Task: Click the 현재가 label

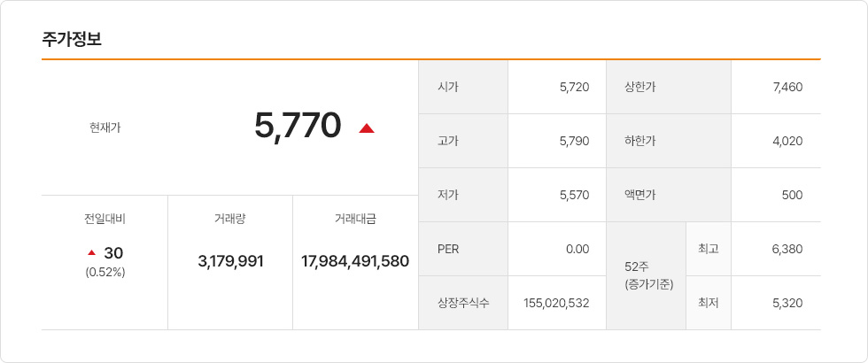Action: tap(105, 127)
